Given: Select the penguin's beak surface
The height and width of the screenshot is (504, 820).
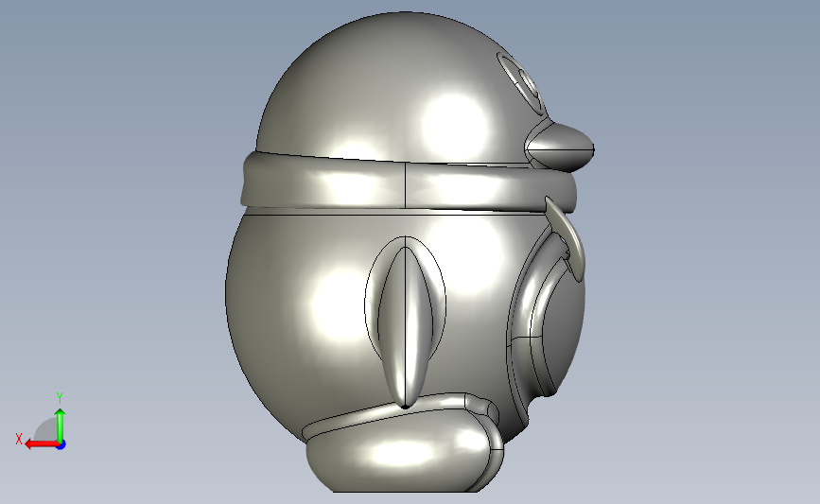Looking at the screenshot, I should [x=560, y=147].
